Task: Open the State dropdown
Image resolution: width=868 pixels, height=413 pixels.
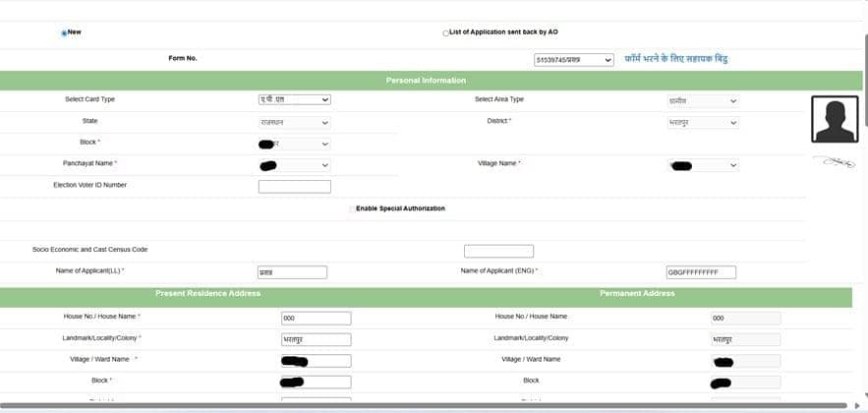Action: point(294,122)
